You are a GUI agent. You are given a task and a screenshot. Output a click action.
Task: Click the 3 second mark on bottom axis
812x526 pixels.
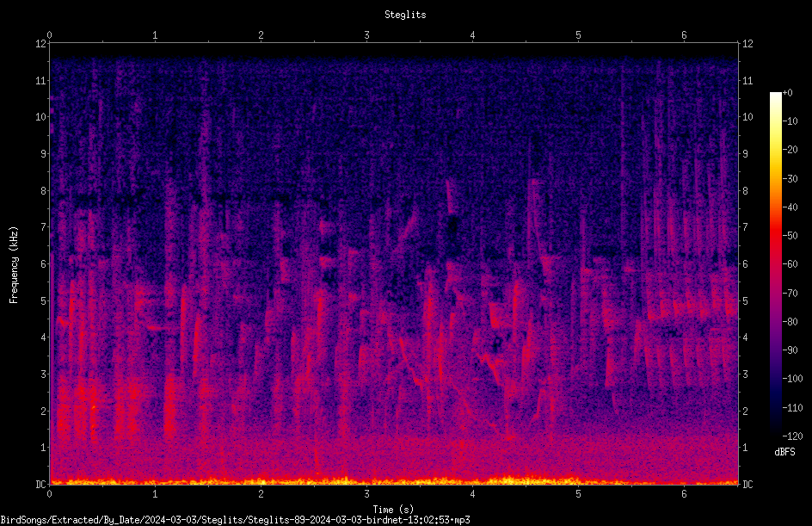click(366, 494)
